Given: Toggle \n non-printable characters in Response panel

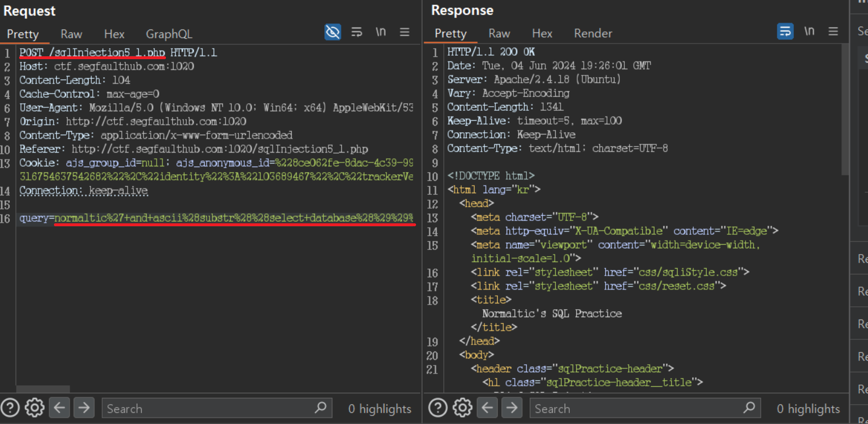Looking at the screenshot, I should 809,31.
